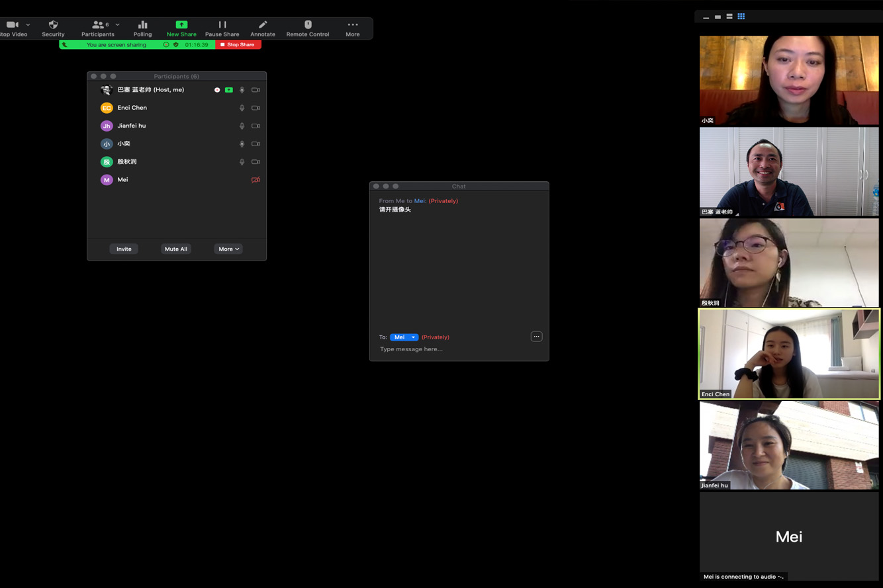This screenshot has width=883, height=588.
Task: Toggle Enci Chen's microphone in participants list
Action: pyautogui.click(x=242, y=108)
